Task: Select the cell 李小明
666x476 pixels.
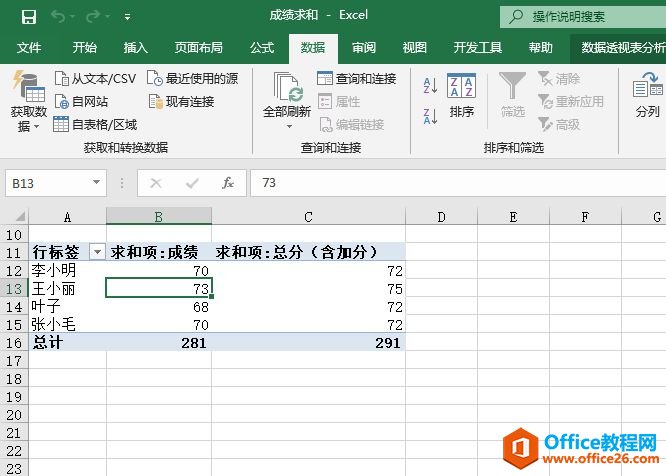Action: [68, 270]
